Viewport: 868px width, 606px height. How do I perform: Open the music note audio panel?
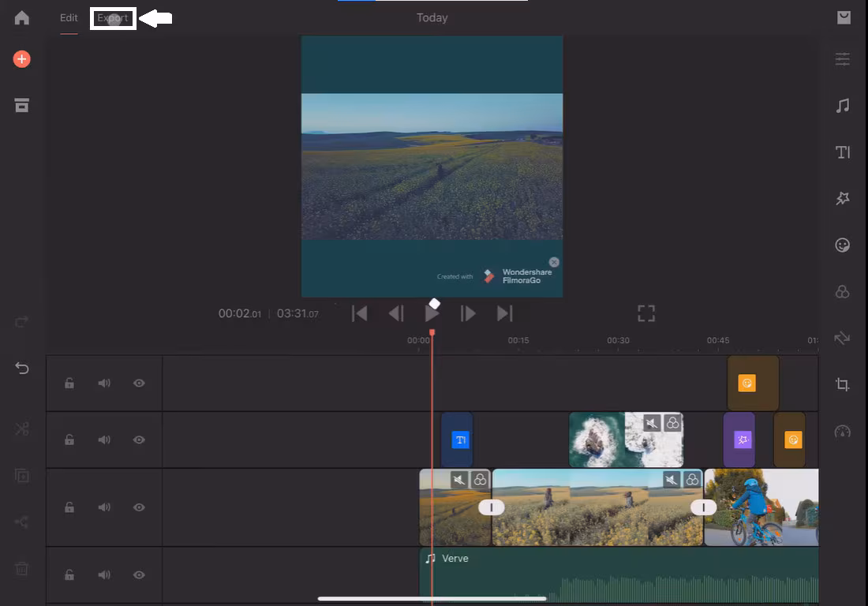coord(843,105)
